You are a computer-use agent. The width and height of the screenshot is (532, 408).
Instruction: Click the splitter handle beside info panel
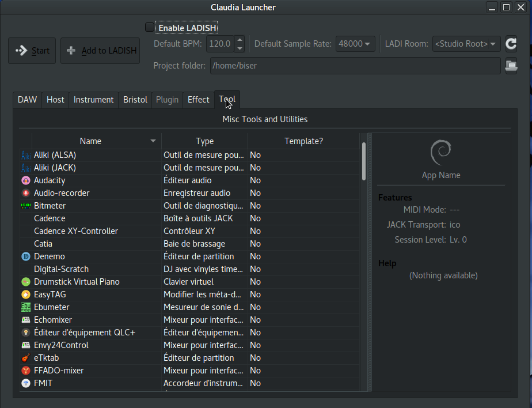pos(370,262)
